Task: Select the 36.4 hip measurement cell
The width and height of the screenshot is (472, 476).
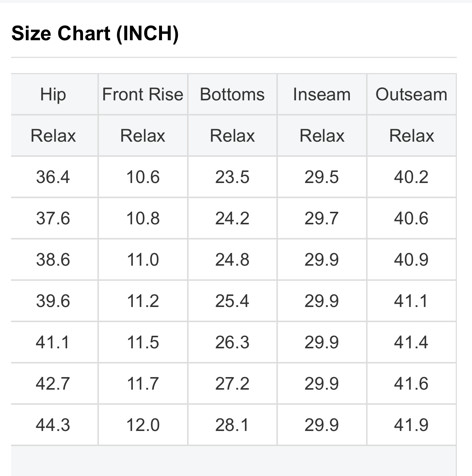Action: click(53, 177)
